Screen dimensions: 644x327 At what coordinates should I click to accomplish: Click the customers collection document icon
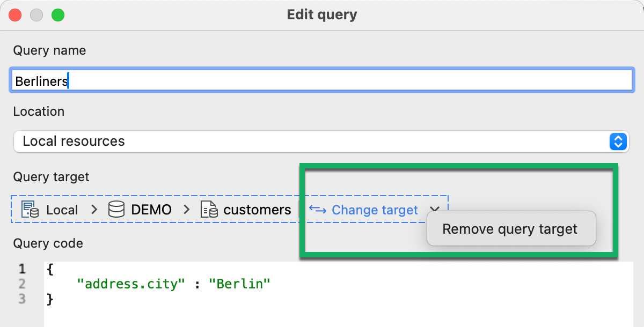[x=209, y=210]
